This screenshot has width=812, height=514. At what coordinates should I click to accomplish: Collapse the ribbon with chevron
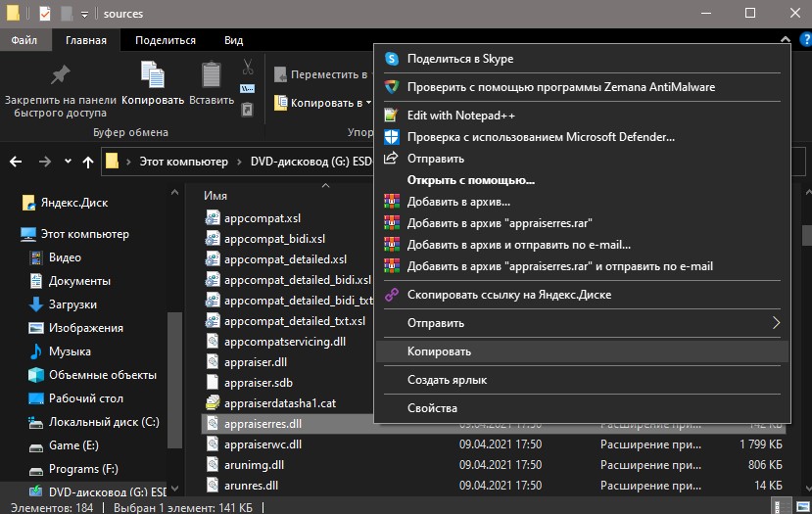coord(786,40)
